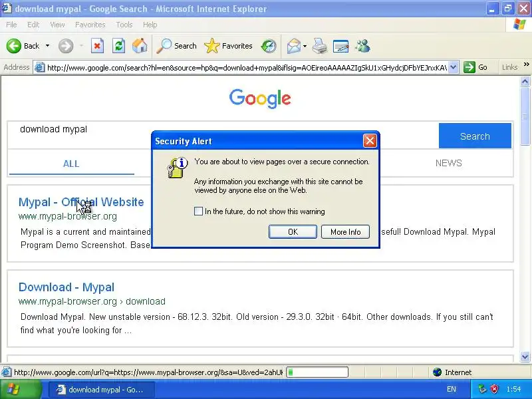Viewport: 532px width, 399px height.
Task: Open the Messenger people icon
Action: (362, 46)
